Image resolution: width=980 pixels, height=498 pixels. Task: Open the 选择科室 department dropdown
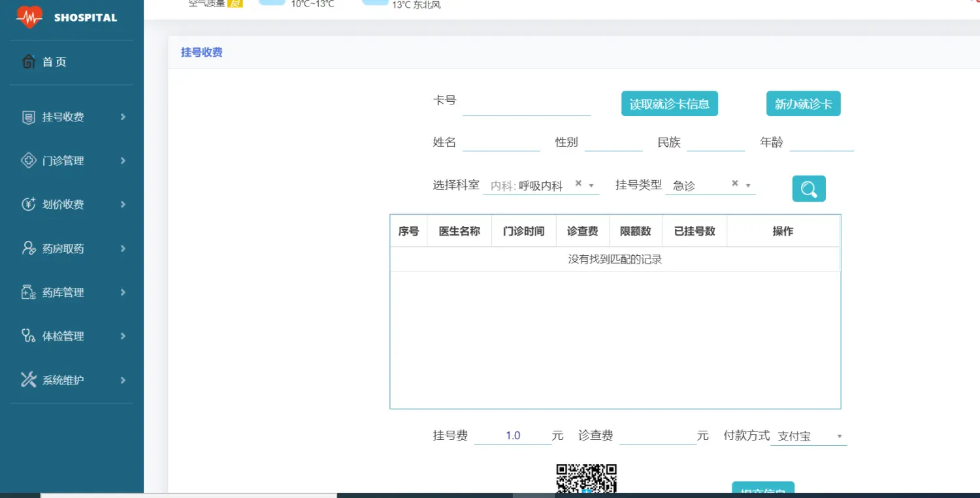(x=541, y=185)
